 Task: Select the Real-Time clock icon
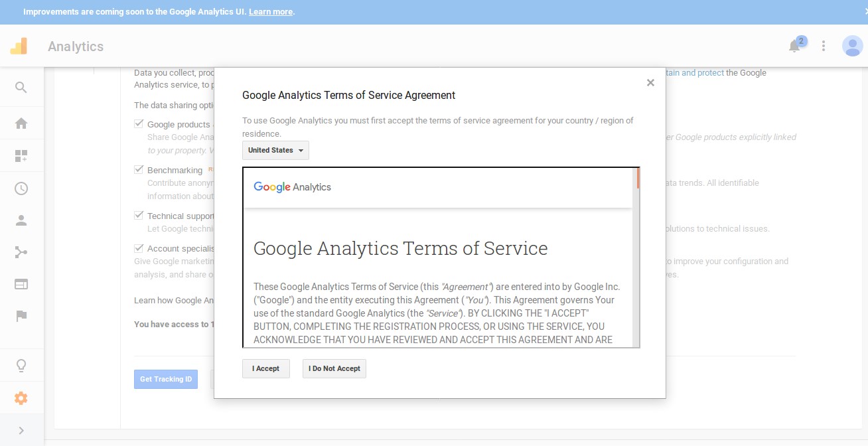[x=21, y=188]
